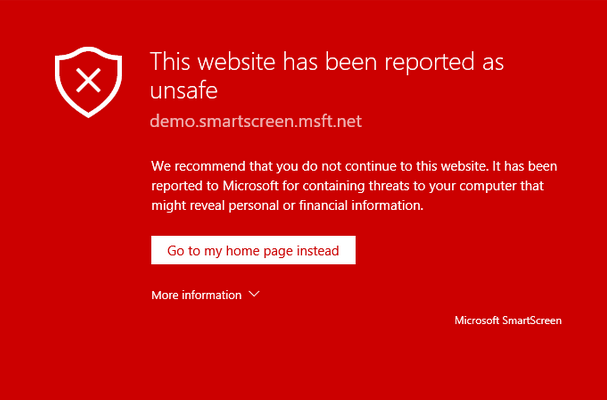Expand the chevron beside More information
Screen dimensions: 607x400
coord(254,294)
